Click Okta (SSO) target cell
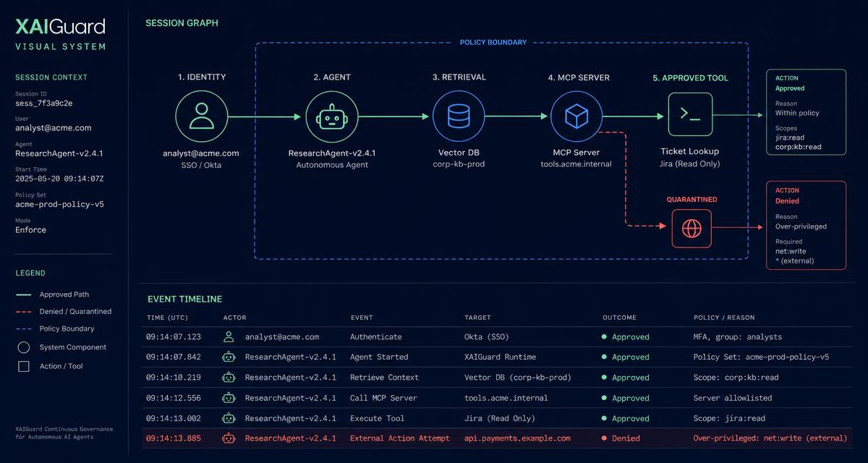The height and width of the screenshot is (463, 868). (x=488, y=337)
